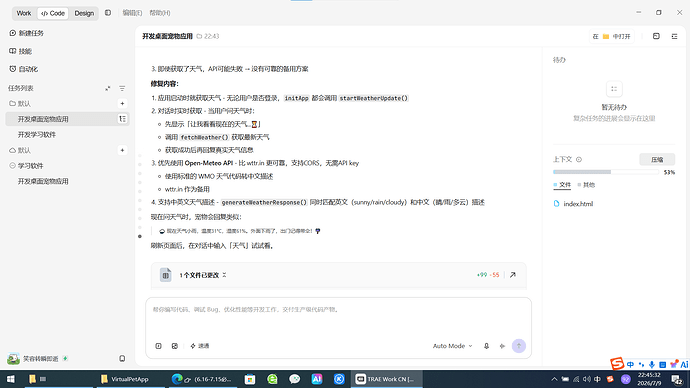The image size is (690, 388).
Task: Switch to the 其他 tab
Action: coord(586,185)
